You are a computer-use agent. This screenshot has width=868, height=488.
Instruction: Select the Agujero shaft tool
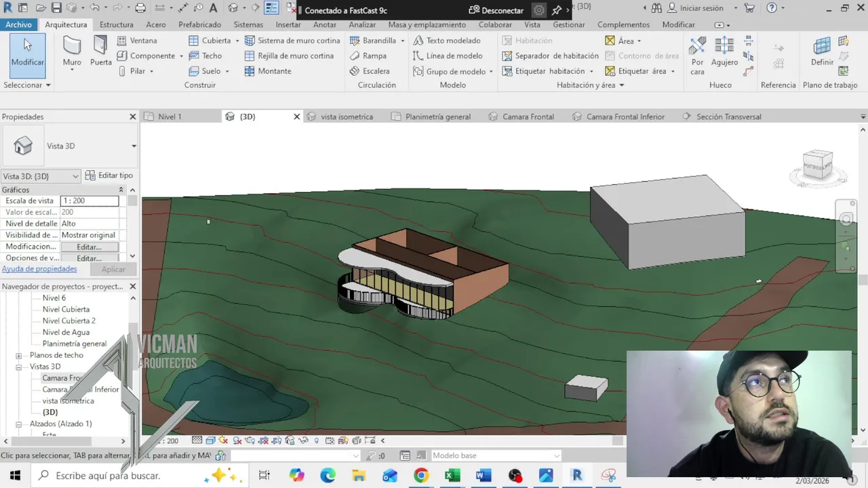click(724, 52)
